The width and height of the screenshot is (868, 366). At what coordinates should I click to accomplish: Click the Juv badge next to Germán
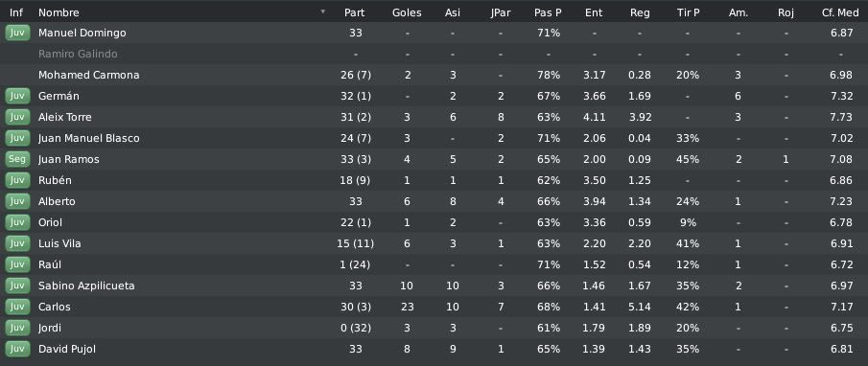pyautogui.click(x=17, y=96)
